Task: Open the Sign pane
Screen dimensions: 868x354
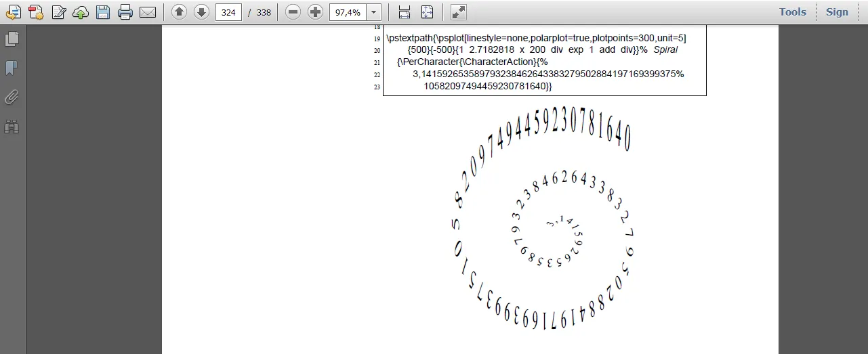Action: click(837, 12)
